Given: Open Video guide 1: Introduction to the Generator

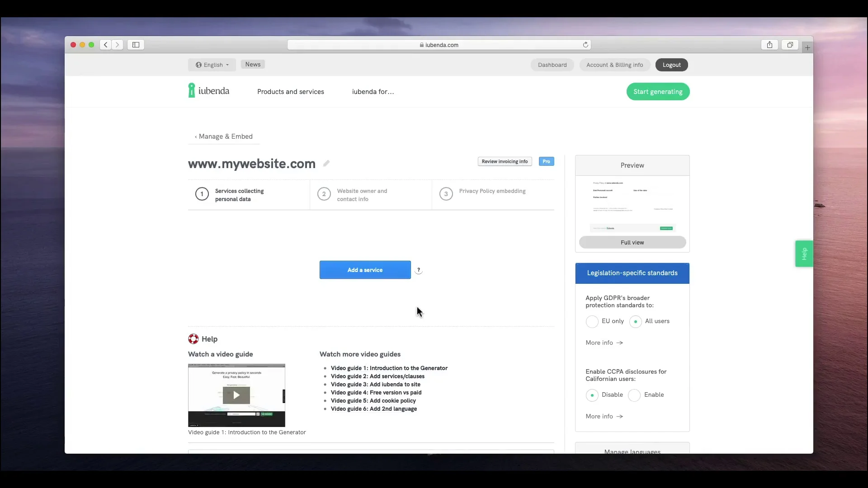Looking at the screenshot, I should [389, 368].
